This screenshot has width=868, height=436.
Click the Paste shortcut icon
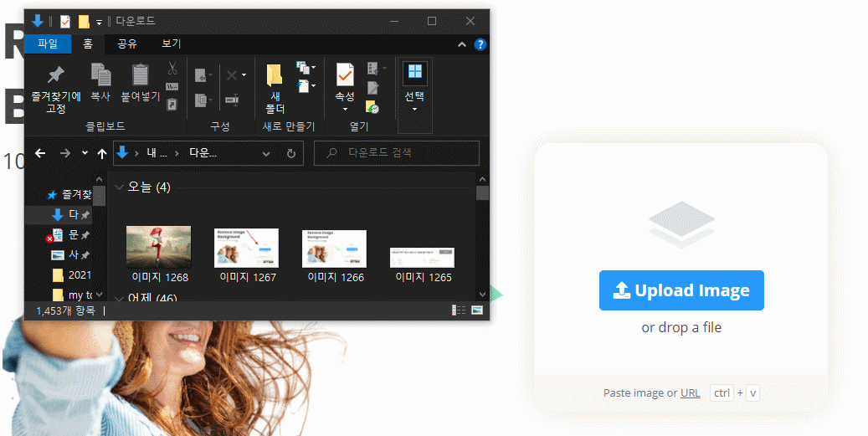[x=172, y=104]
